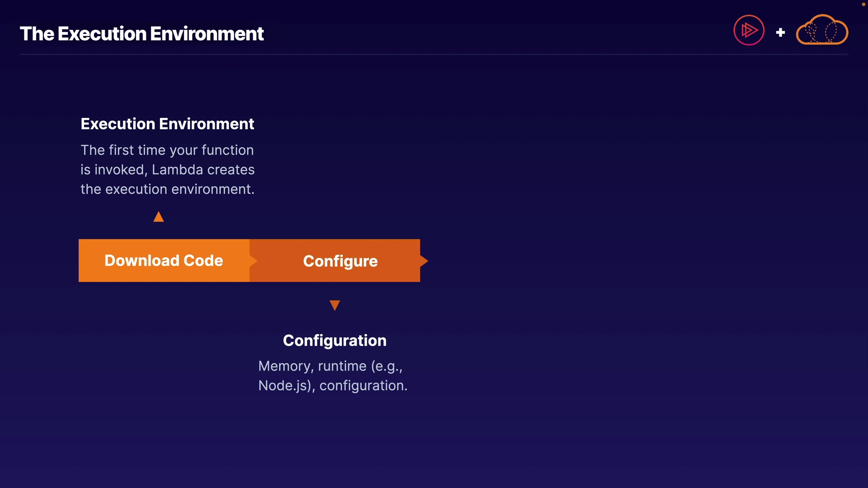Click the arrow tip right of Configure block
This screenshot has height=488, width=868.
click(x=424, y=261)
